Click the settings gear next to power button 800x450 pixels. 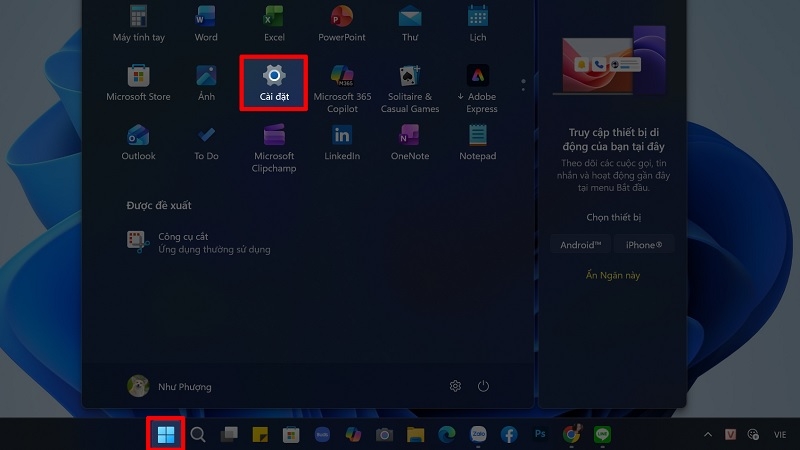(455, 386)
